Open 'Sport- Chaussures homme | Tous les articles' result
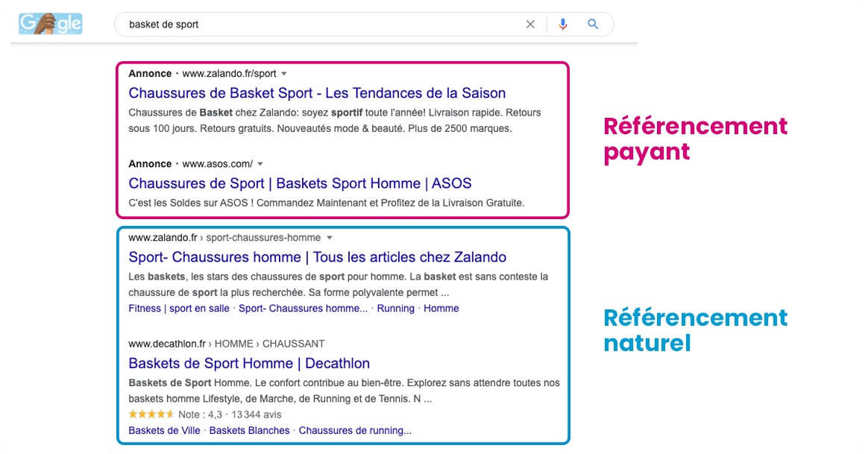The height and width of the screenshot is (454, 868). [317, 257]
